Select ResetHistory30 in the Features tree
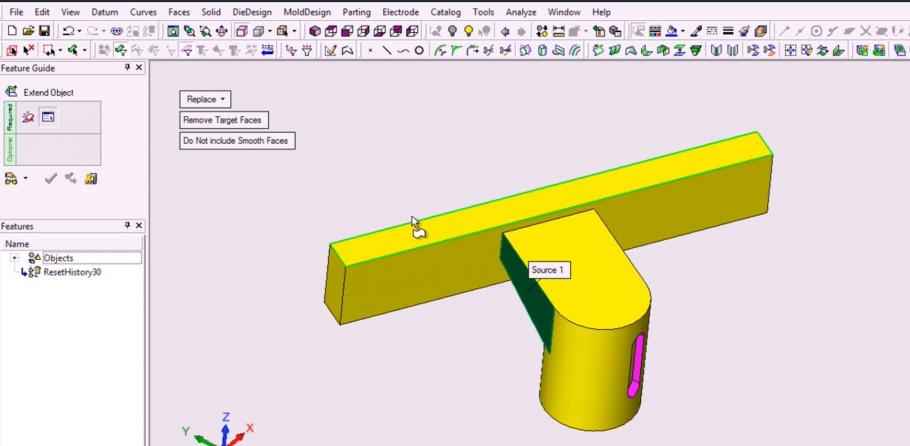910x446 pixels. (72, 271)
